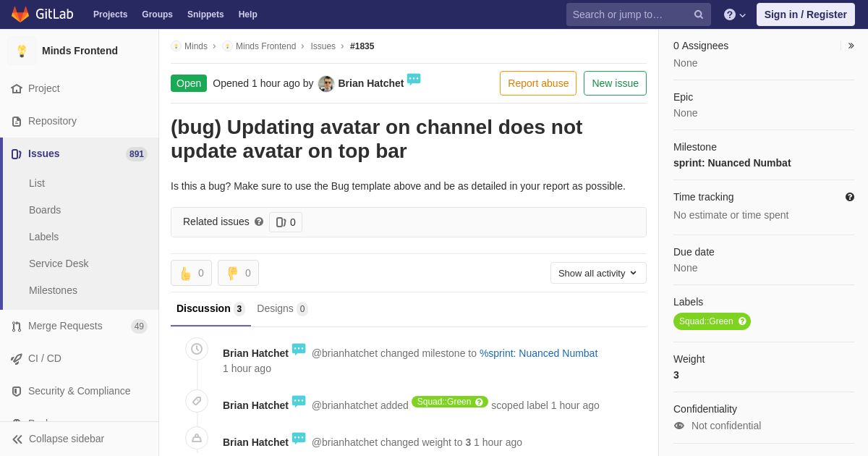Viewport: 868px width, 456px height.
Task: Click the Time tracking help icon
Action: [x=850, y=197]
